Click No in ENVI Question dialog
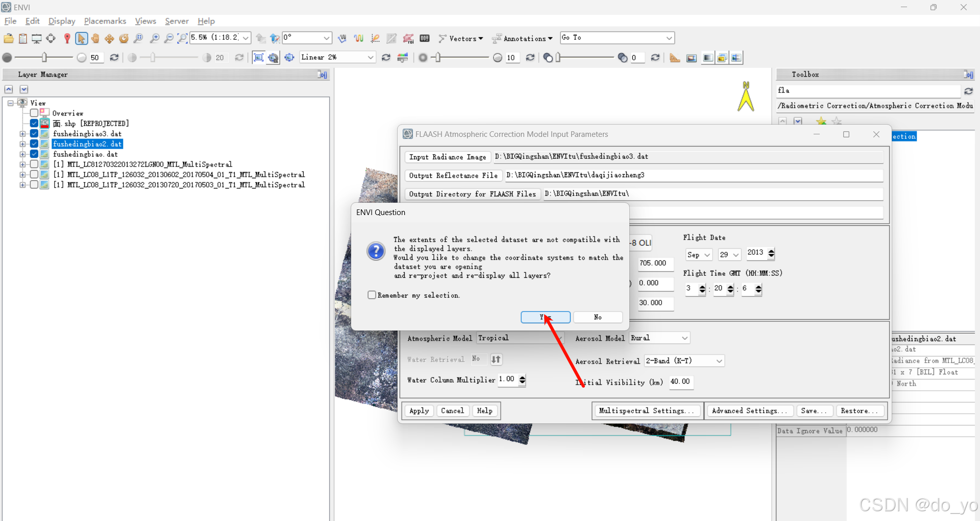 598,317
